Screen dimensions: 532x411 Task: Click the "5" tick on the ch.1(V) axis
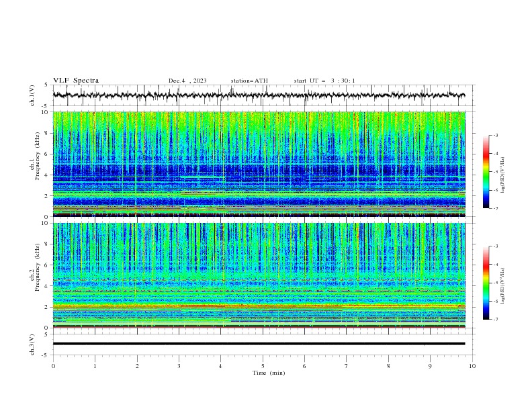[46, 85]
